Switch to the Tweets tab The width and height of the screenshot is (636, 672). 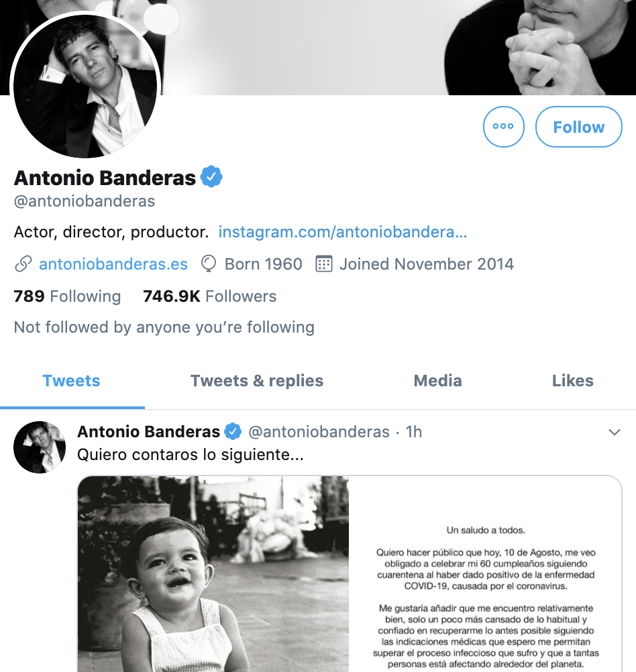coord(71,381)
